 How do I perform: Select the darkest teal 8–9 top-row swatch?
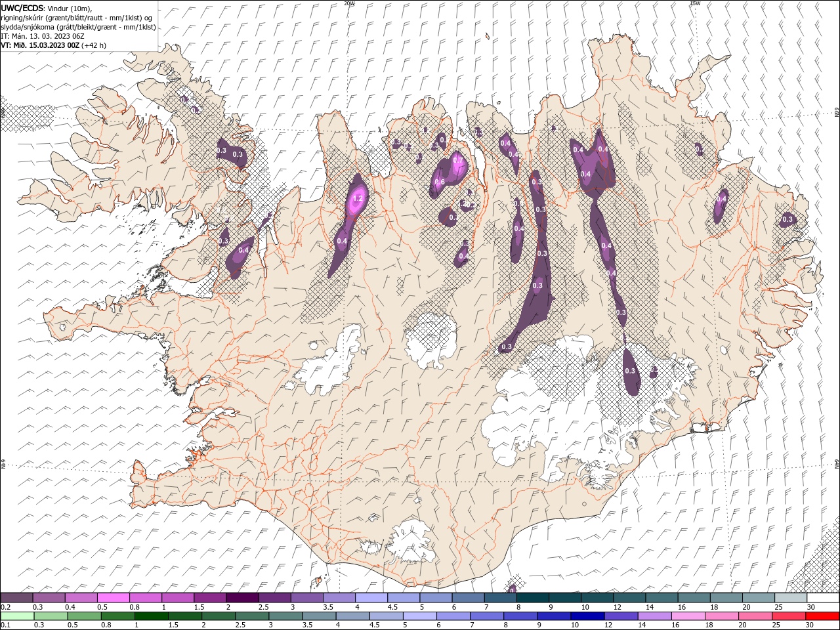click(x=532, y=598)
